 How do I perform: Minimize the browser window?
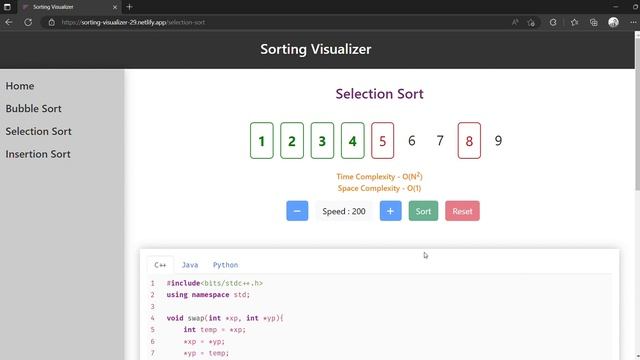(616, 7)
